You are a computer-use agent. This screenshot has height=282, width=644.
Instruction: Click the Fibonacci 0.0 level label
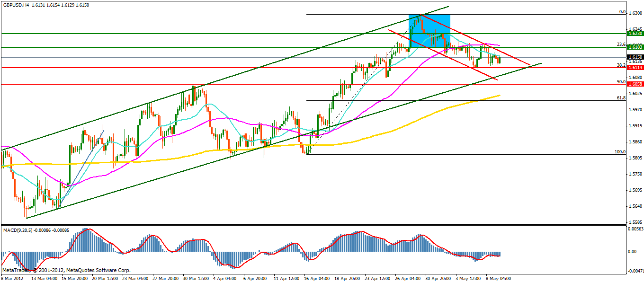pos(622,12)
